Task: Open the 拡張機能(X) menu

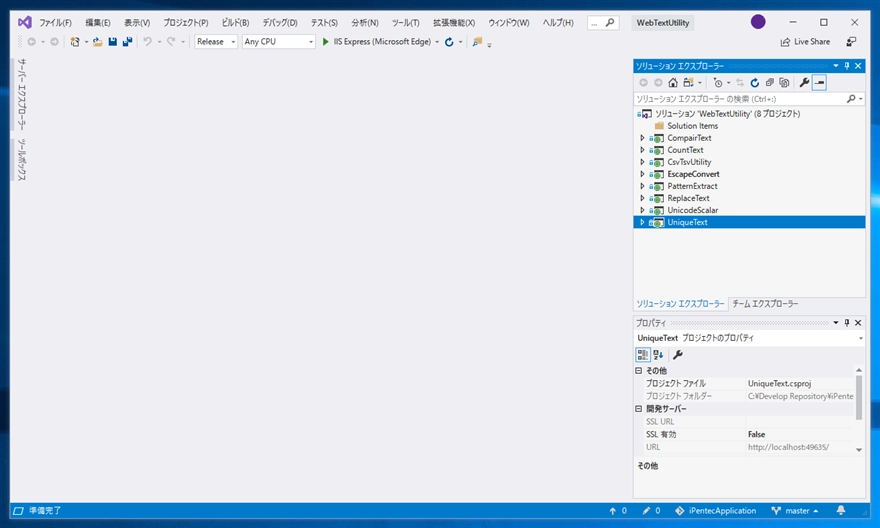Action: point(453,22)
